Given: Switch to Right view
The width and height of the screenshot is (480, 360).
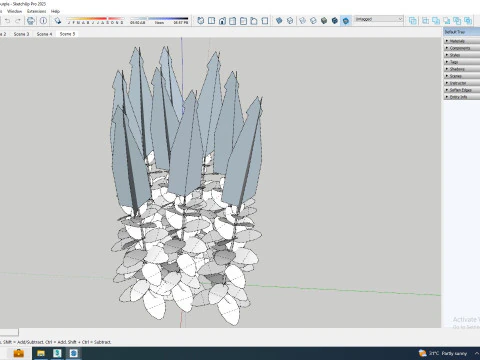Looking at the screenshot, I should (x=233, y=21).
